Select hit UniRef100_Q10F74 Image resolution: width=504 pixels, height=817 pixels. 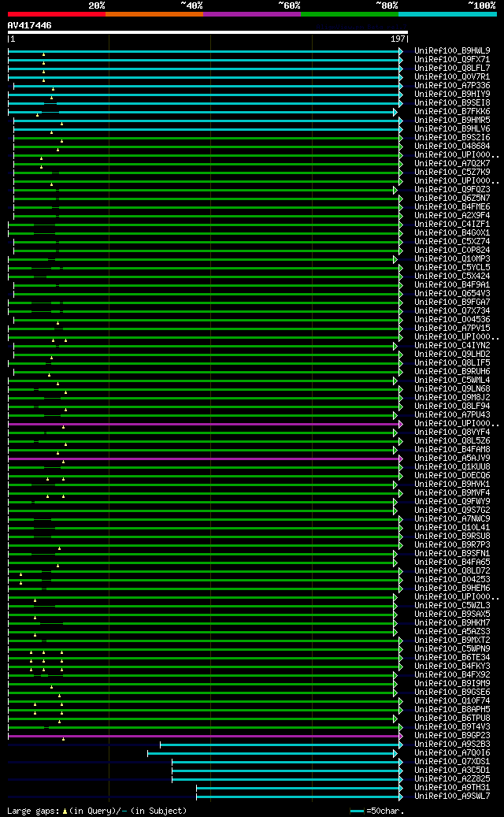click(x=452, y=700)
